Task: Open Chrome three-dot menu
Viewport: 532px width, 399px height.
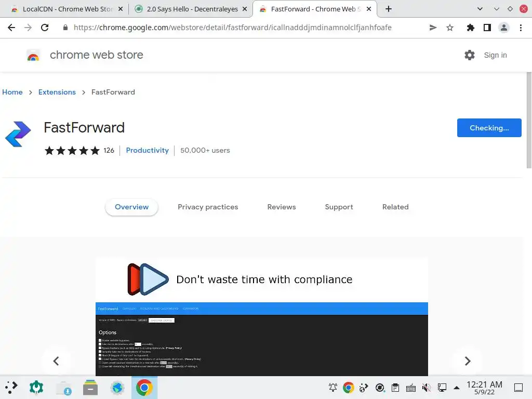Action: pyautogui.click(x=521, y=28)
